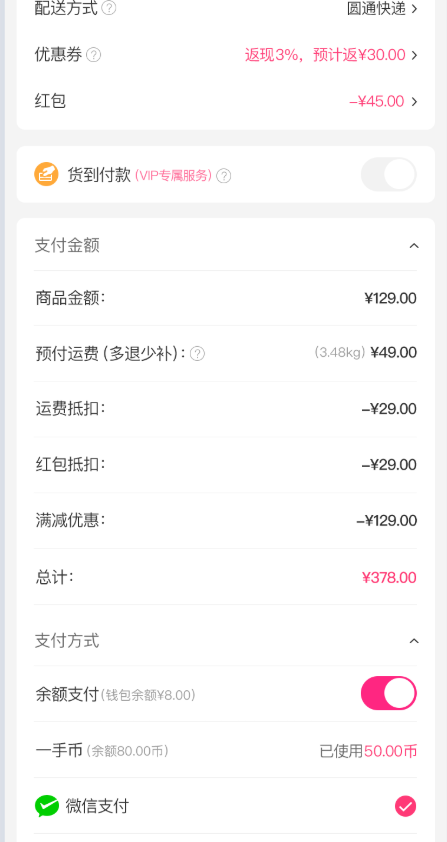Click help icon after VIP专属服务

224,176
